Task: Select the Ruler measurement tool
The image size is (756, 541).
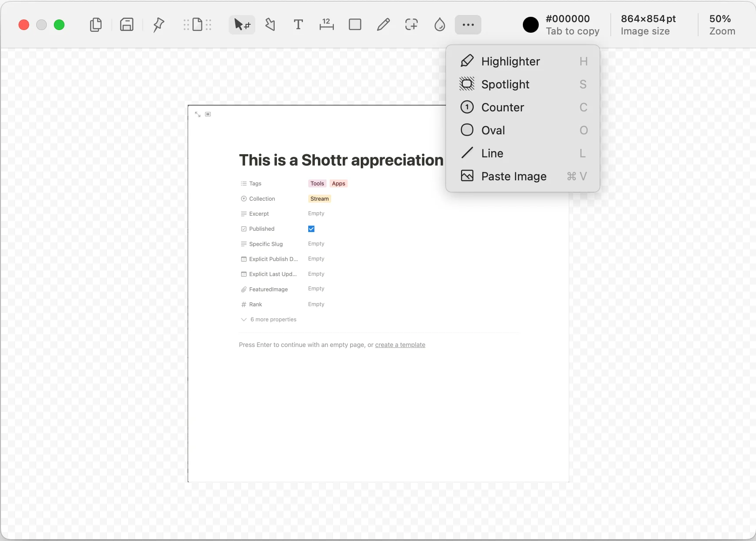Action: click(326, 25)
